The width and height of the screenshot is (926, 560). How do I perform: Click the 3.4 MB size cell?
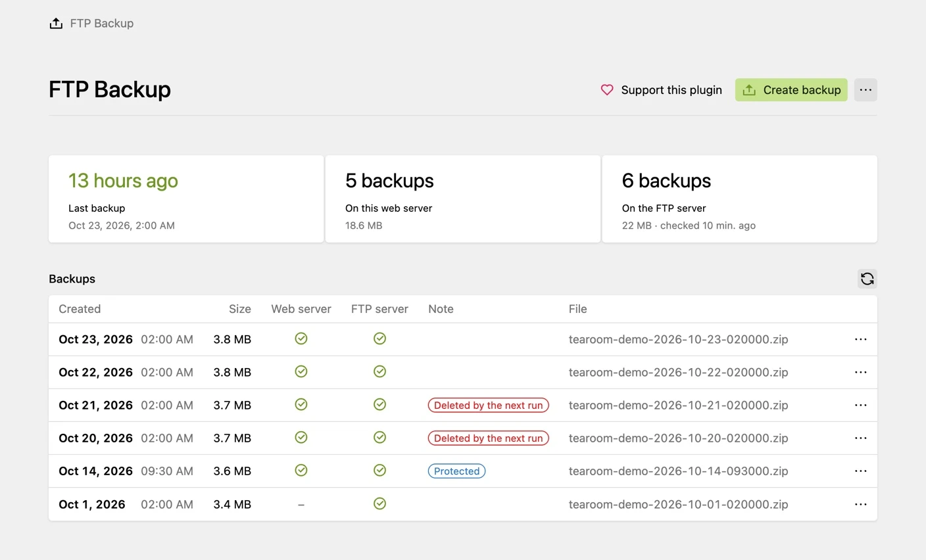pos(232,504)
